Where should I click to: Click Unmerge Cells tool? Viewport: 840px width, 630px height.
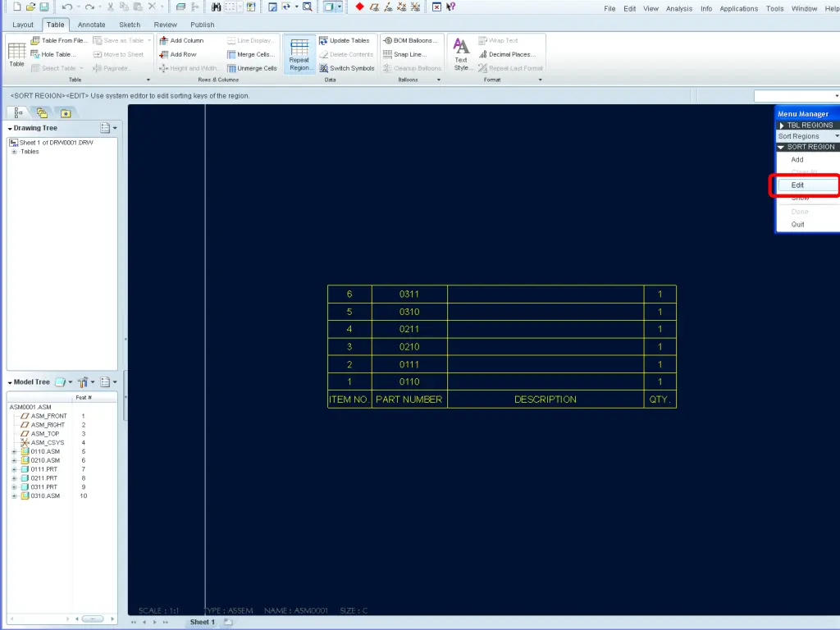tap(252, 68)
